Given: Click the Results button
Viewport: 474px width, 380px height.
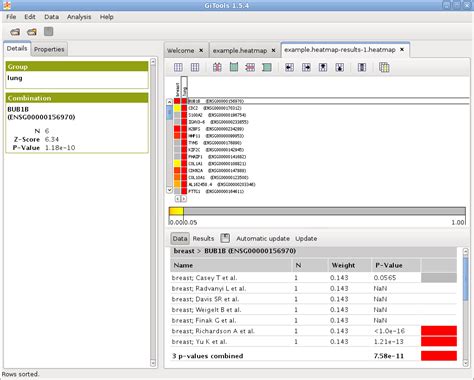Looking at the screenshot, I should (x=203, y=238).
